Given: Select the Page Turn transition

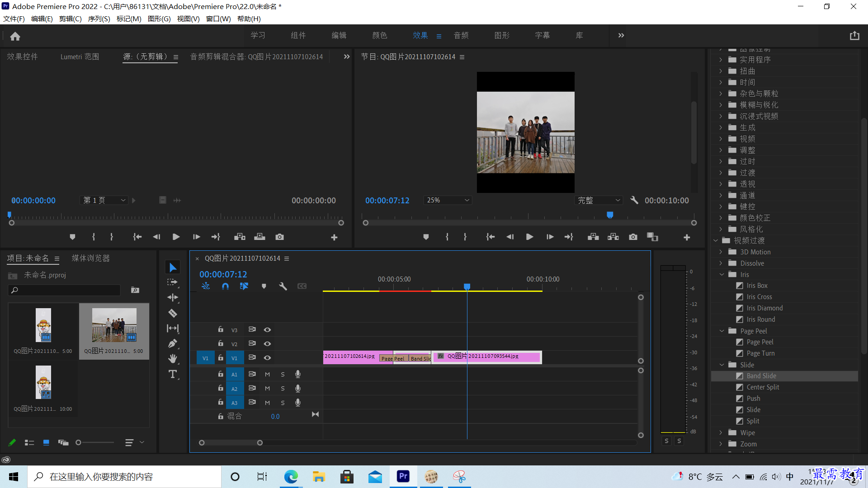Looking at the screenshot, I should pos(760,353).
